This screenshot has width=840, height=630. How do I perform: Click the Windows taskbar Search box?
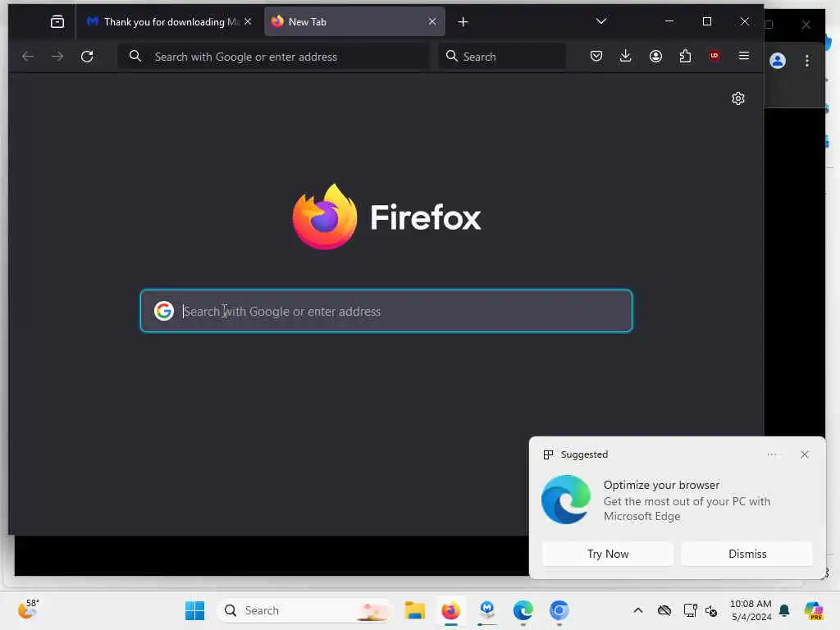pyautogui.click(x=305, y=610)
